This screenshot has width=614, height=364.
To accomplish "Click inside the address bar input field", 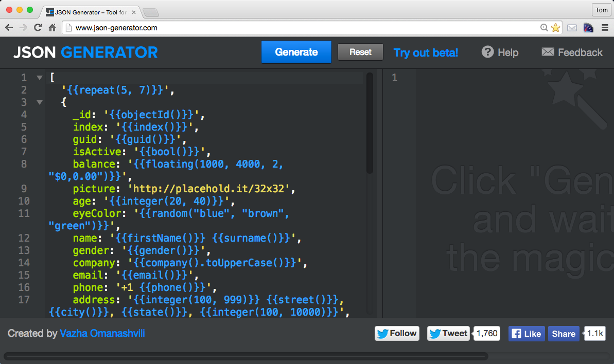I will (257, 28).
